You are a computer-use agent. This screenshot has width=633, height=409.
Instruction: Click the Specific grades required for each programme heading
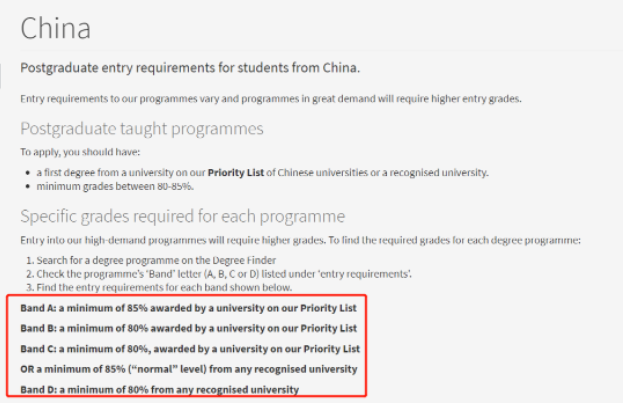[x=182, y=216]
